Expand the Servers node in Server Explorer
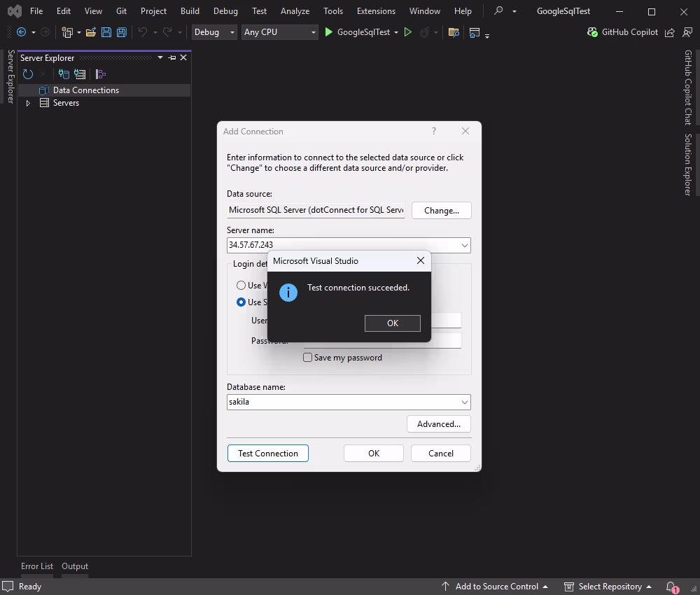700x595 pixels. pyautogui.click(x=28, y=102)
